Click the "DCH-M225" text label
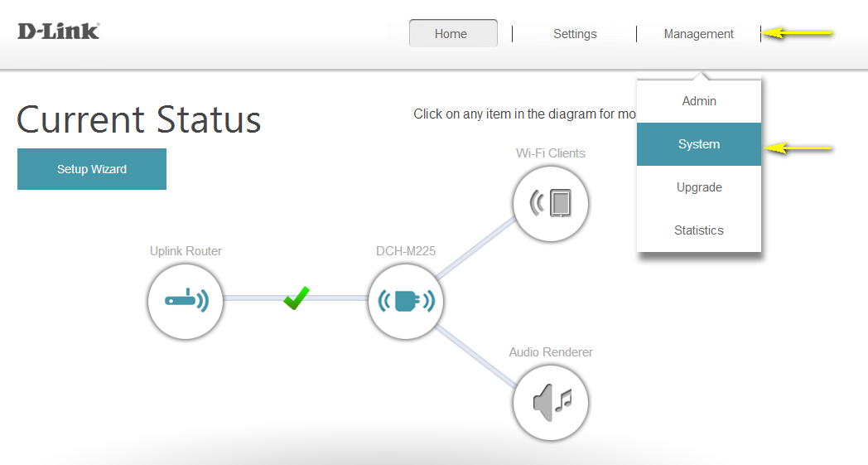 pos(406,251)
